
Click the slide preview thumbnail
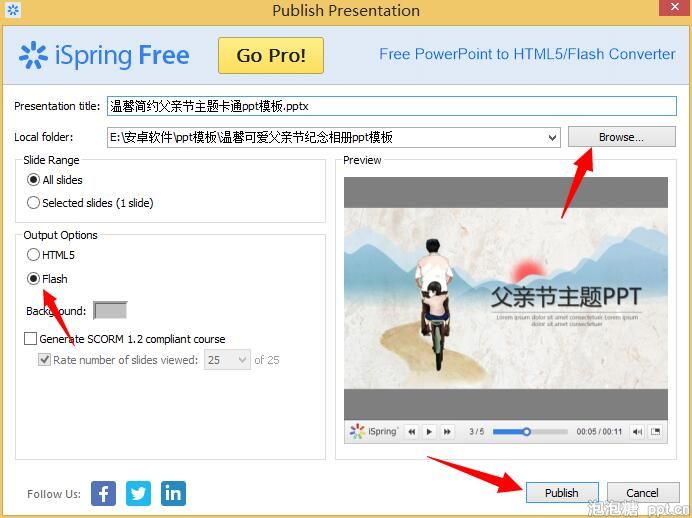[506, 298]
